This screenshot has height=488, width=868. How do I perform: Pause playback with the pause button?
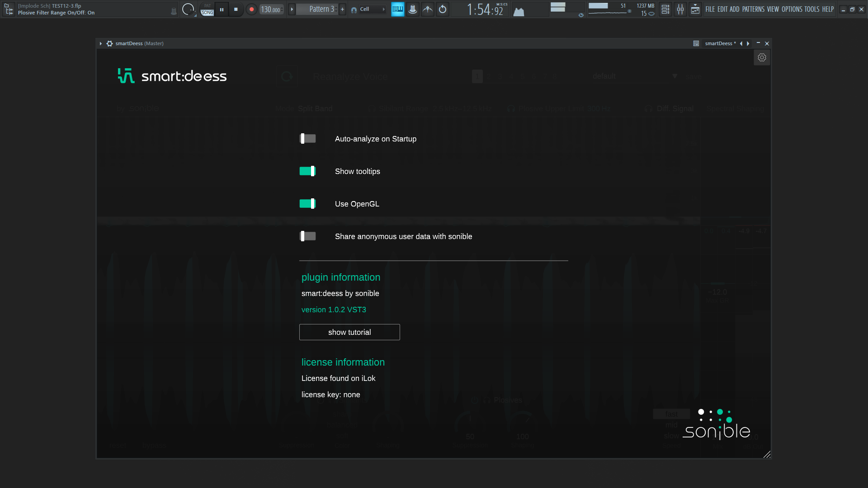(222, 9)
